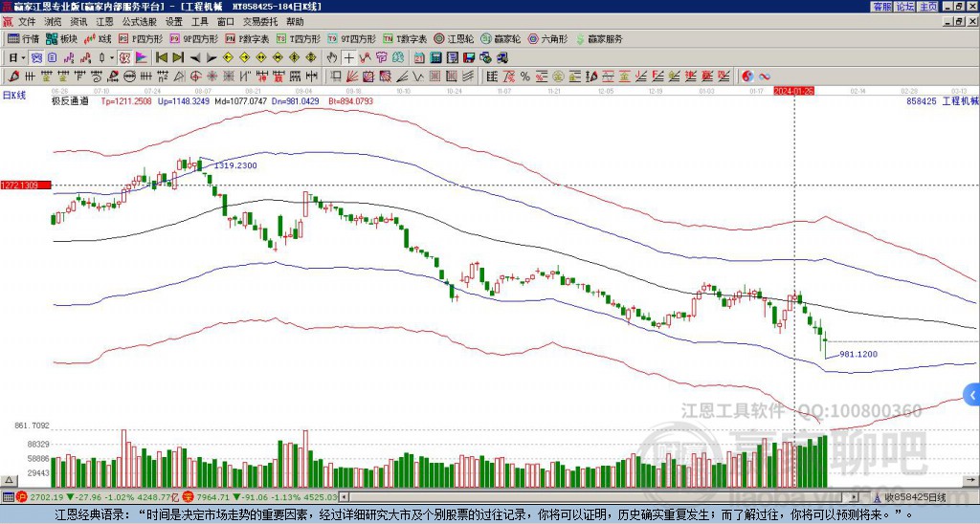Click the infinity loop icon
The image size is (980, 524).
(x=765, y=76)
